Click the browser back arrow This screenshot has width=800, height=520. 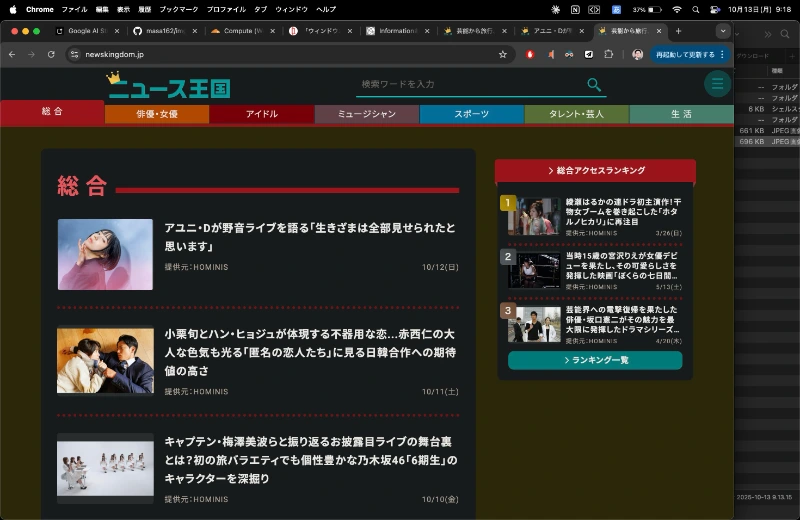coord(12,54)
